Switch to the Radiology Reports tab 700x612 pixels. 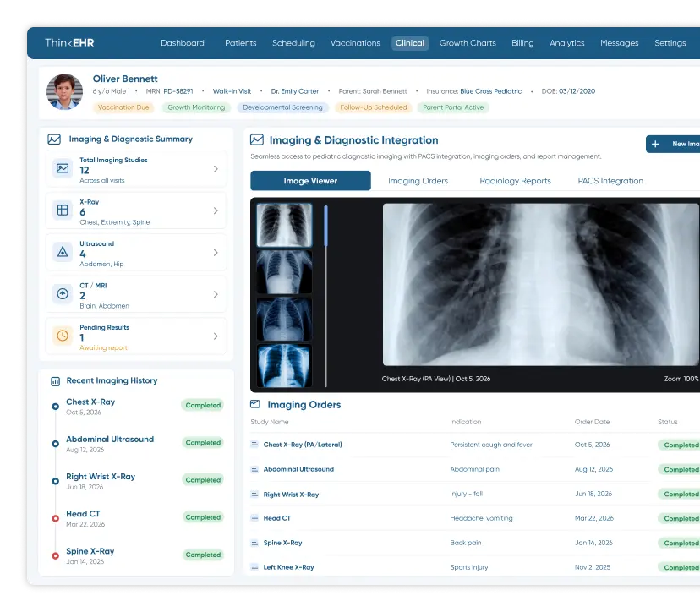tap(515, 181)
